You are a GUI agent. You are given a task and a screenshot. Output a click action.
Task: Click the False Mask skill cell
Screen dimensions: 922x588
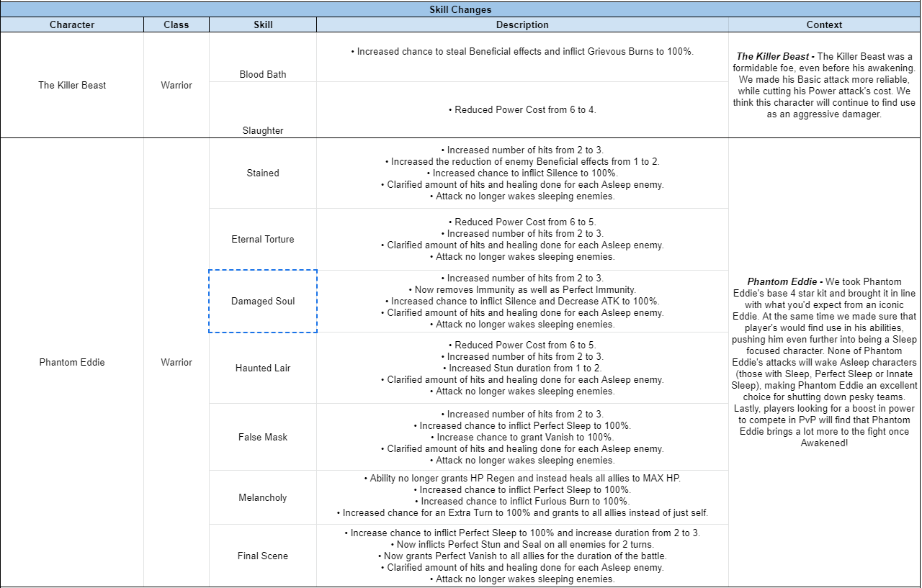point(263,437)
